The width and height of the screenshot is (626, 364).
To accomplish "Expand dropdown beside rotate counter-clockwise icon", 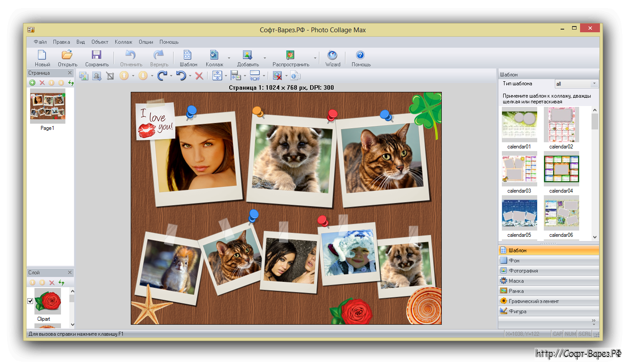I will pos(190,76).
